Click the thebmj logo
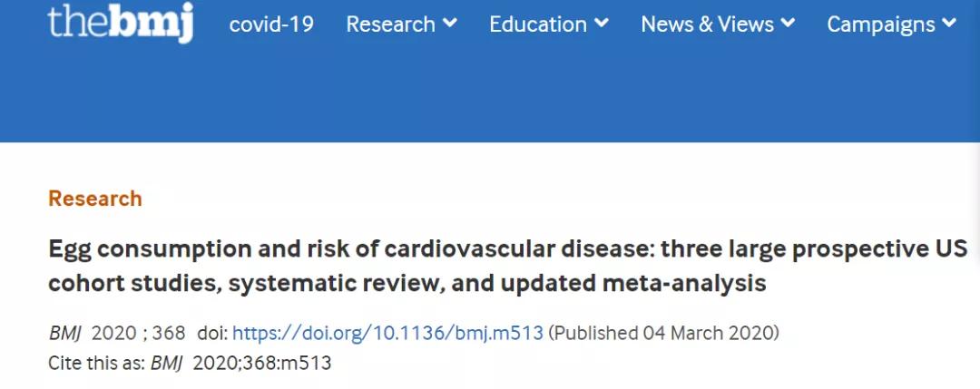 [x=121, y=22]
